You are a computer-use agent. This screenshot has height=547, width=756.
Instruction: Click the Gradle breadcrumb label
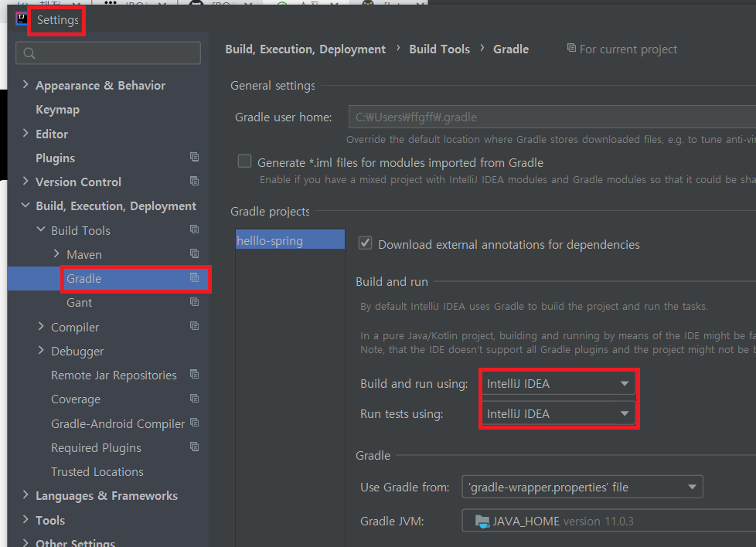(511, 49)
